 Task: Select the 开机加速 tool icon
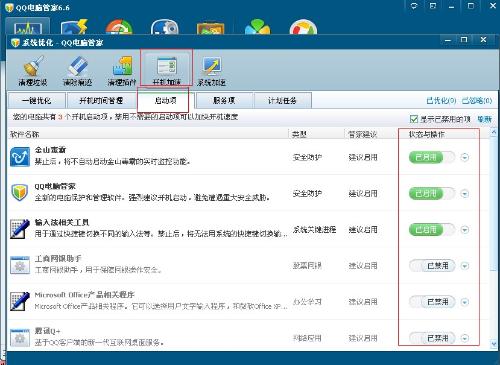click(x=166, y=70)
